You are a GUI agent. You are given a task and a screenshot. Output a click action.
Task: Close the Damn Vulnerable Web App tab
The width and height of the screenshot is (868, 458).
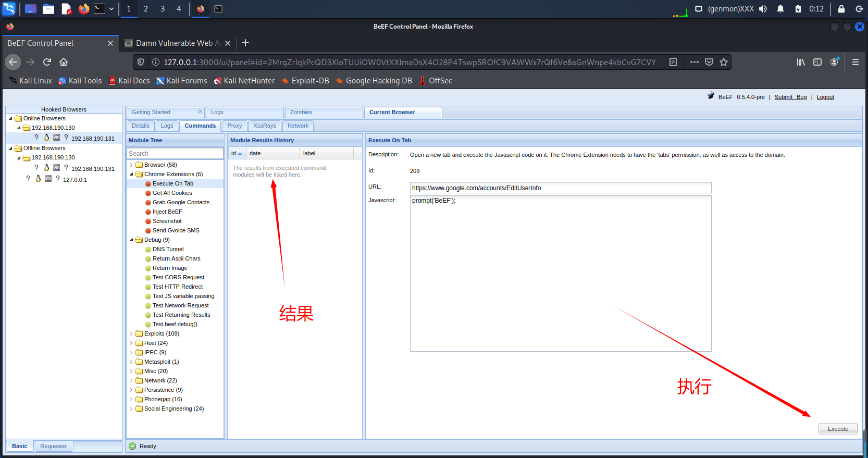tap(228, 43)
